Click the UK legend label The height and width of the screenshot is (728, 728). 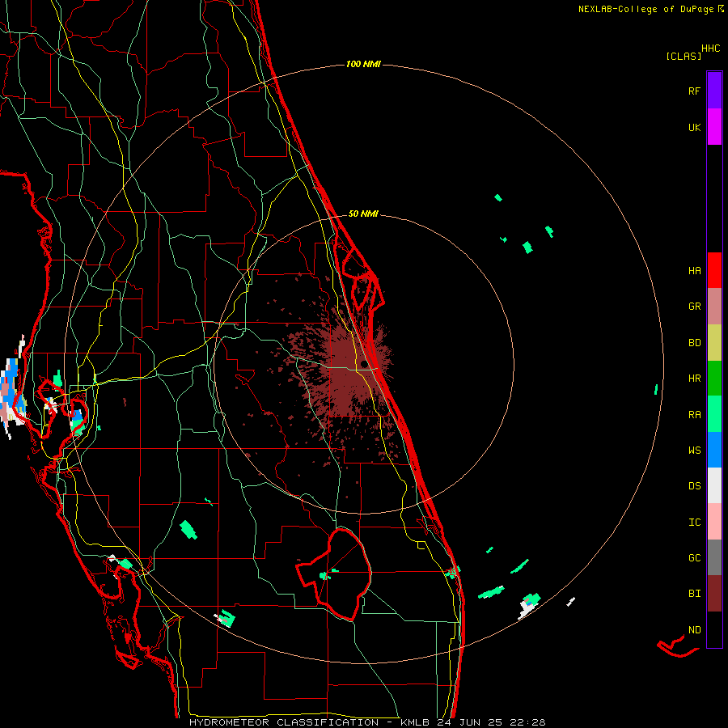[x=694, y=127]
